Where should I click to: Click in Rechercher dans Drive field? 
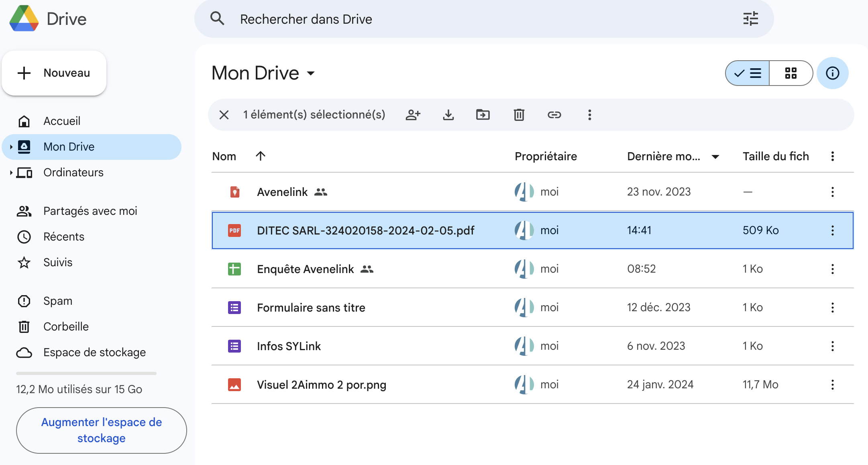pyautogui.click(x=484, y=19)
